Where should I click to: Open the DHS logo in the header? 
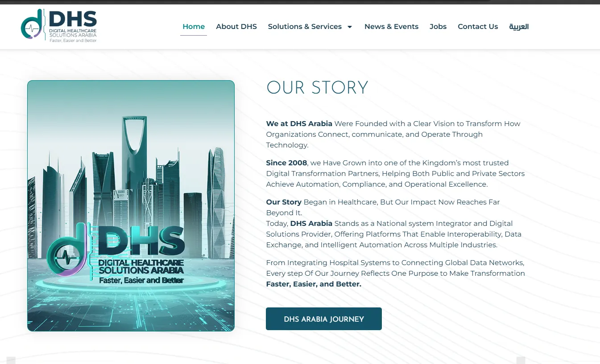point(59,26)
